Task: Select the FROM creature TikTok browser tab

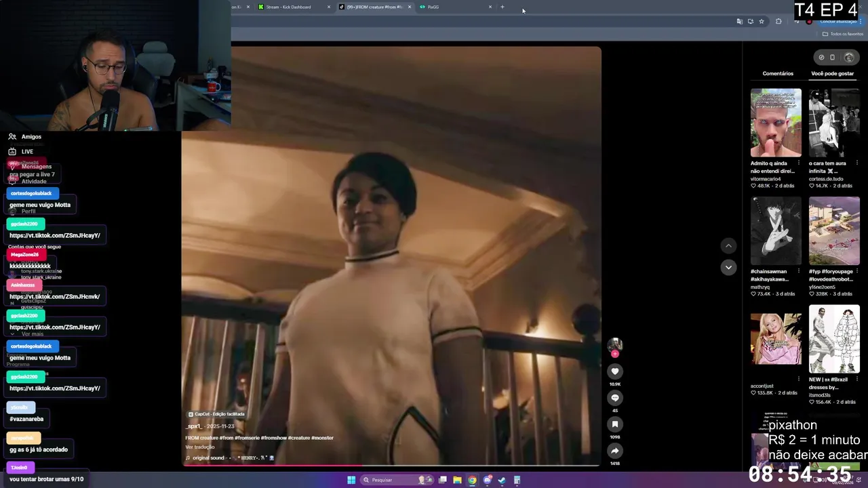Action: click(x=375, y=7)
